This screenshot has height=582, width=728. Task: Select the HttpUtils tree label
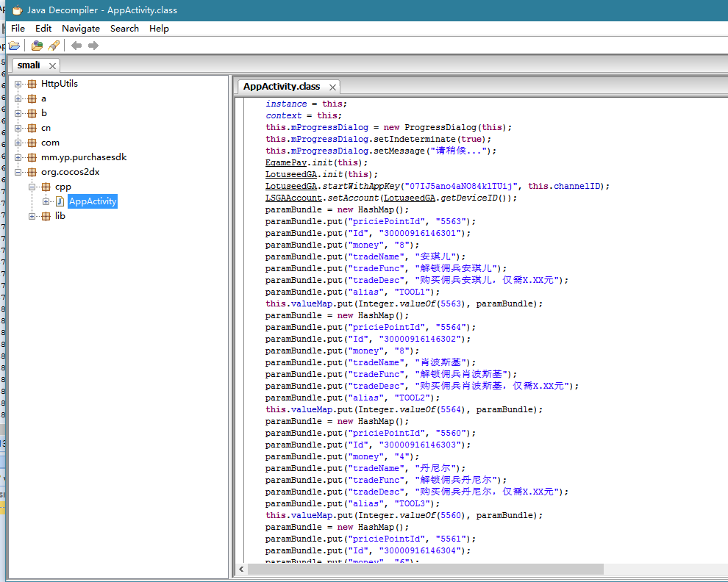tap(60, 84)
